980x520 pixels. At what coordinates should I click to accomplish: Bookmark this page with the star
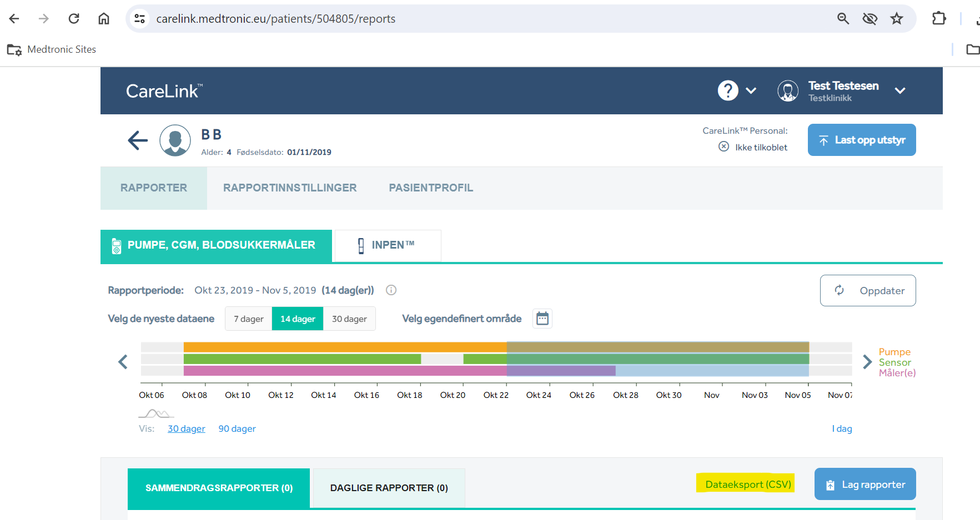[897, 19]
